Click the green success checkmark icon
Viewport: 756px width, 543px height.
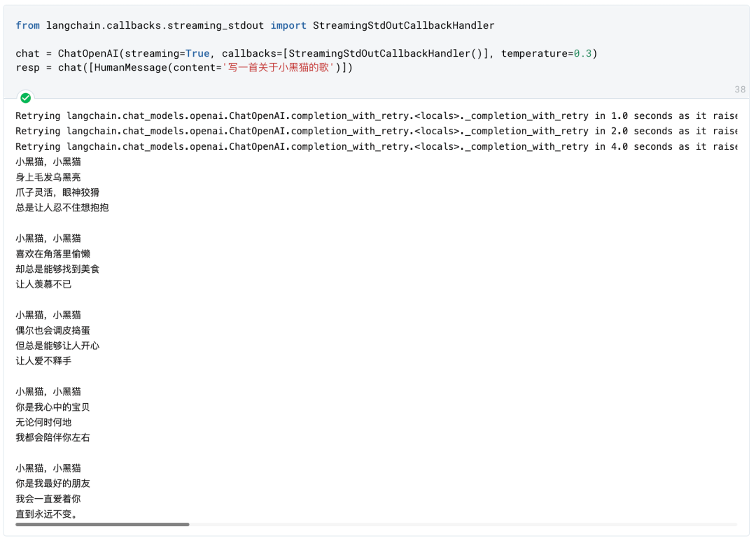coord(26,98)
